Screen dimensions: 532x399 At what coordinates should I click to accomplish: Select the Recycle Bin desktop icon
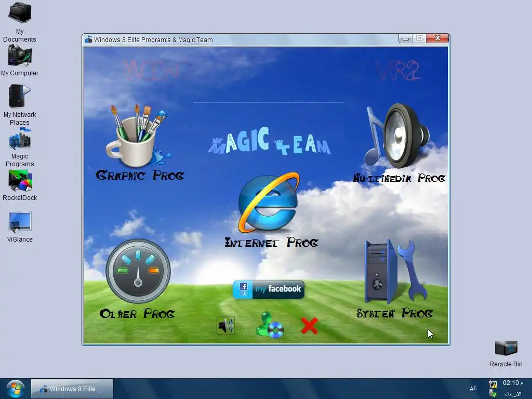click(506, 354)
